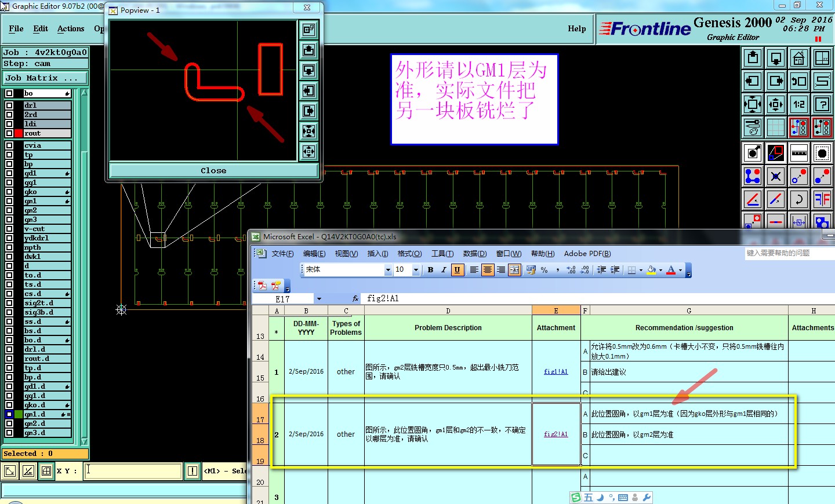This screenshot has width=835, height=504.
Task: Open the Excel Name Box dropdown arrow
Action: tap(318, 299)
